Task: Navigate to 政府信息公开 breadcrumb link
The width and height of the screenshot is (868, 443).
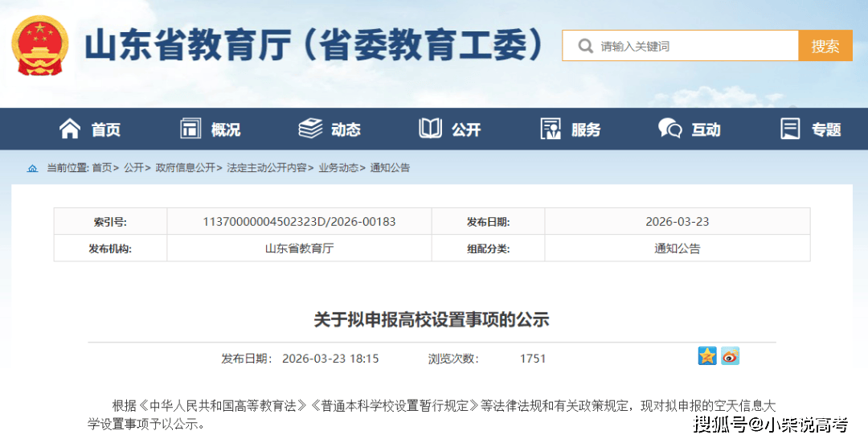Action: (x=185, y=168)
